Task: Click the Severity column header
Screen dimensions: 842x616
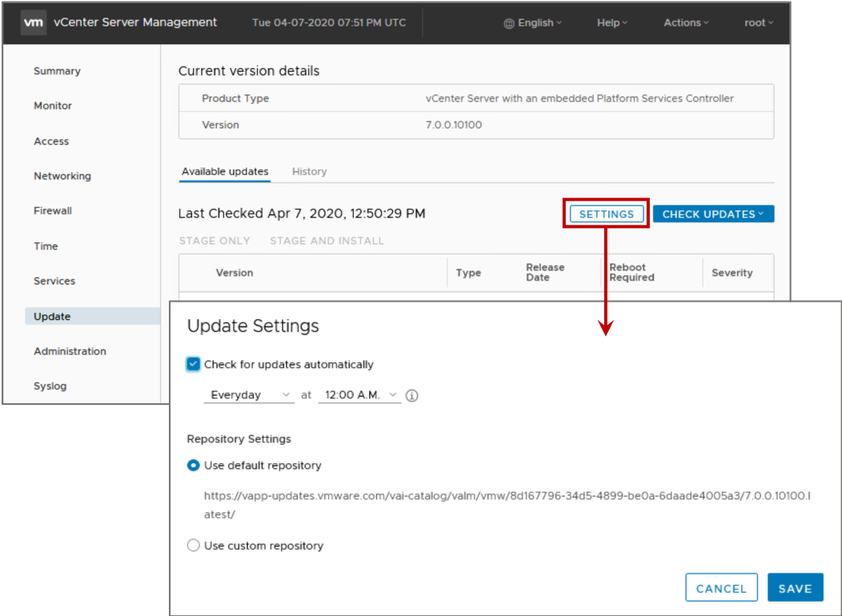Action: point(732,273)
